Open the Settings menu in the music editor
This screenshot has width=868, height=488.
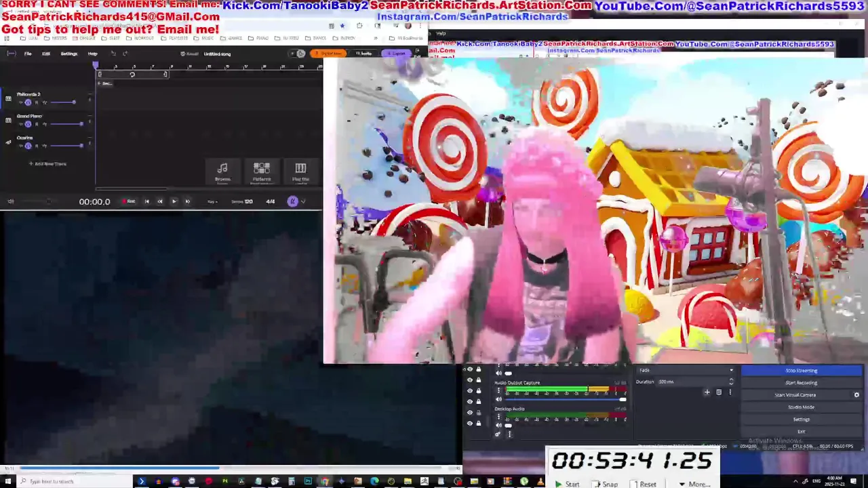pos(69,54)
